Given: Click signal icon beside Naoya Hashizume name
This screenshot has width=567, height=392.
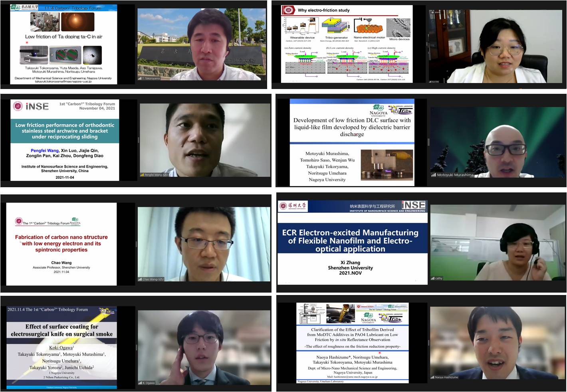Looking at the screenshot, I should coord(432,377).
